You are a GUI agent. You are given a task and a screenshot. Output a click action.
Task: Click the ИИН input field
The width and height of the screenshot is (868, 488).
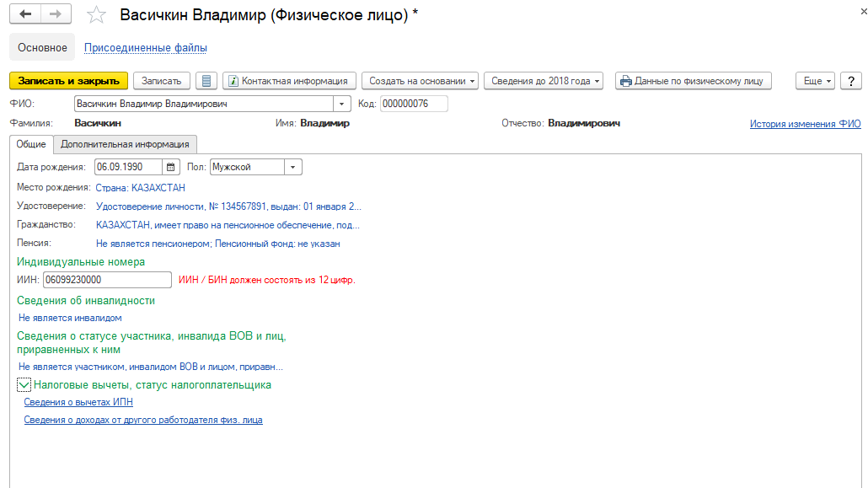(107, 280)
